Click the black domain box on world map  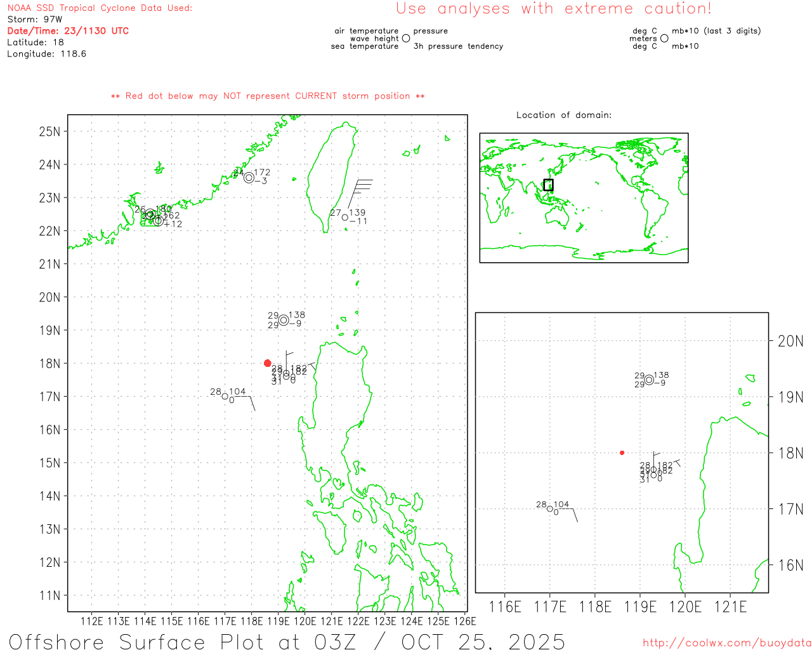(x=548, y=185)
